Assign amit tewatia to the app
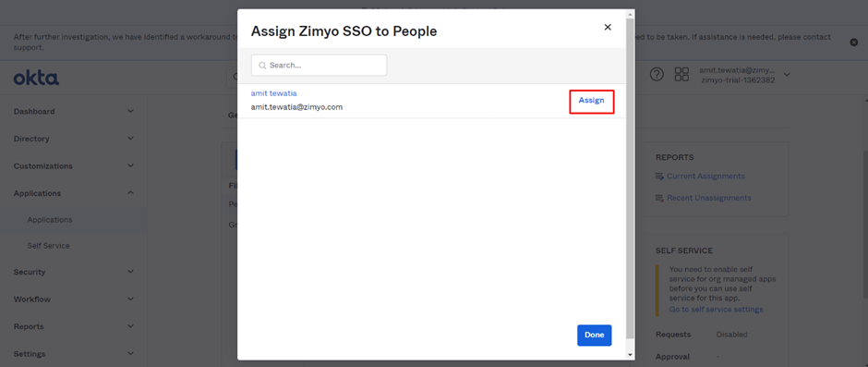 (x=591, y=102)
